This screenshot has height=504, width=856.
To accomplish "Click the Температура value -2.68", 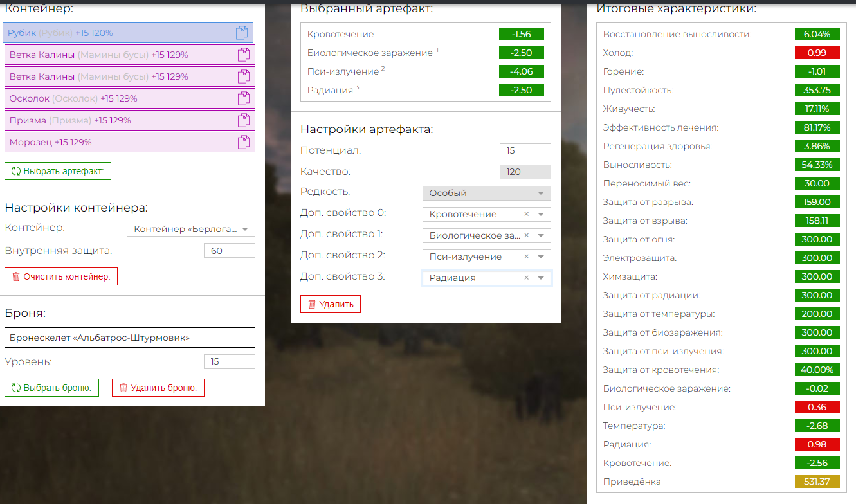I will click(817, 426).
